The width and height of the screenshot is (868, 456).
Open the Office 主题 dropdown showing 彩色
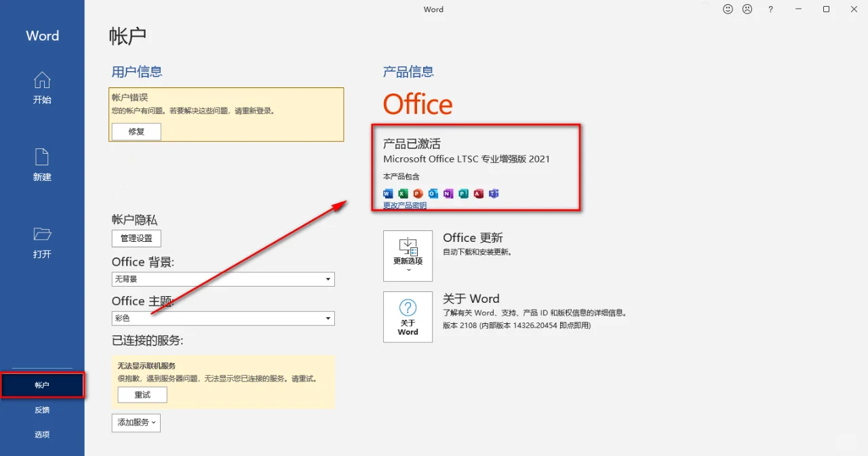point(223,318)
